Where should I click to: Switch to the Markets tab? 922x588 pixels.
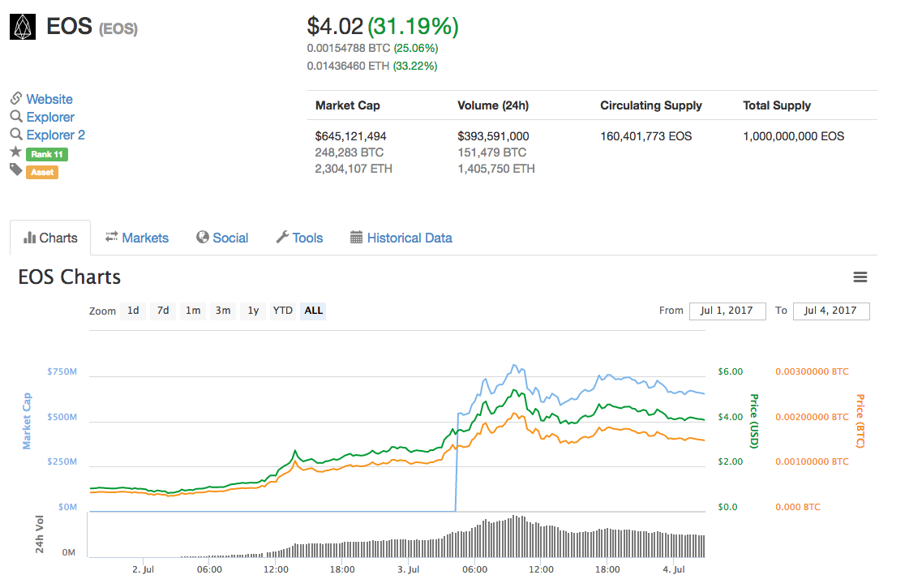(x=137, y=238)
